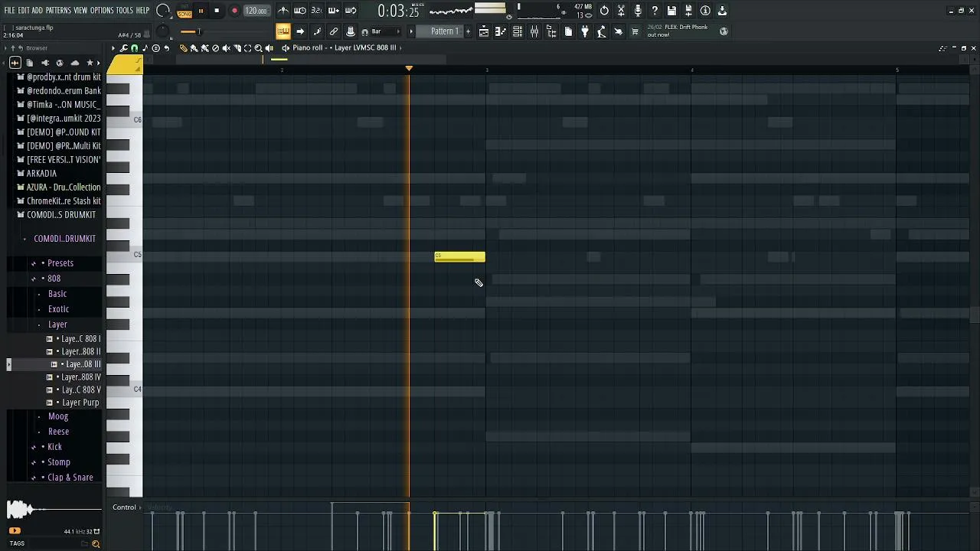Open the PATTERNS menu
980x551 pixels.
[58, 11]
